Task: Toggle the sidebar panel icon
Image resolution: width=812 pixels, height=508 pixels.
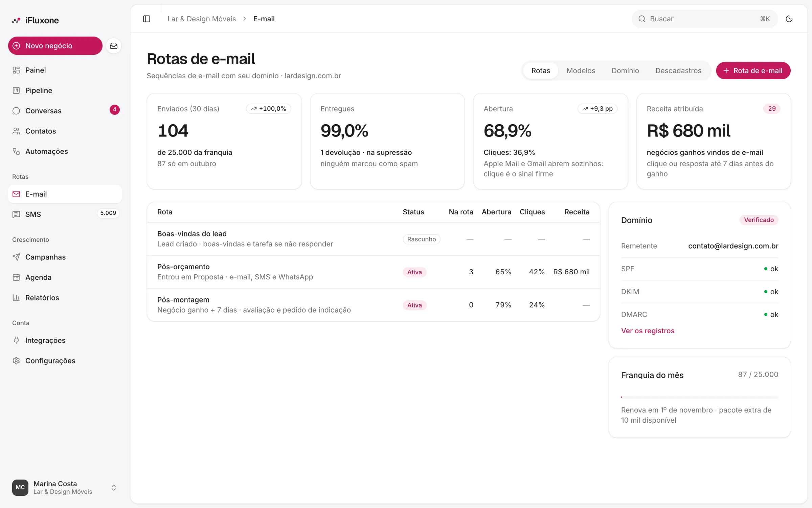Action: tap(146, 19)
